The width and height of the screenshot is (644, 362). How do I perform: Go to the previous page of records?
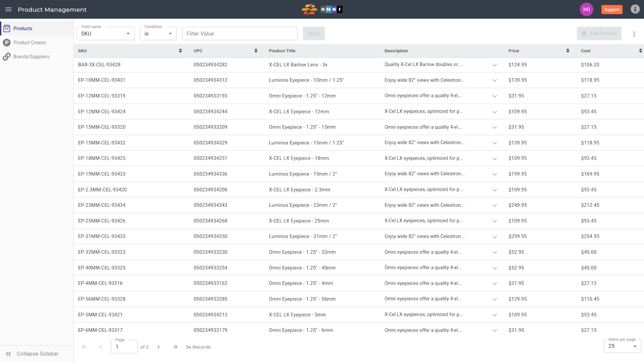click(101, 347)
